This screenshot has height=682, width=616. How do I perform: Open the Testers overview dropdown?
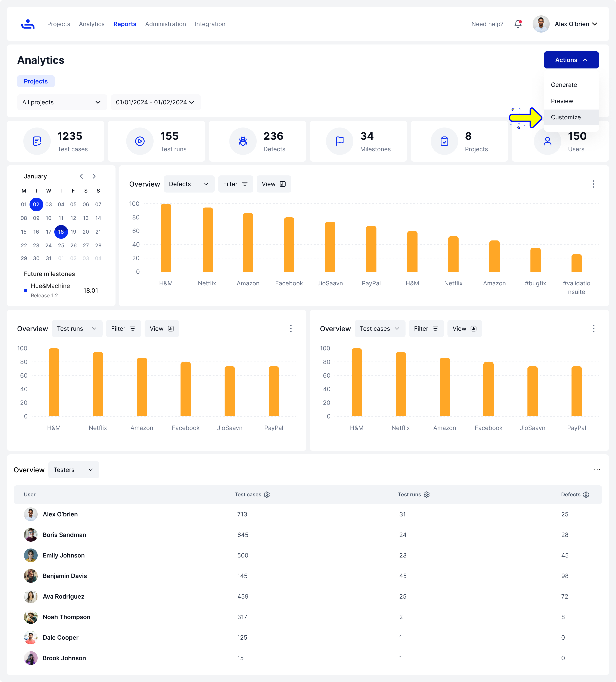73,470
